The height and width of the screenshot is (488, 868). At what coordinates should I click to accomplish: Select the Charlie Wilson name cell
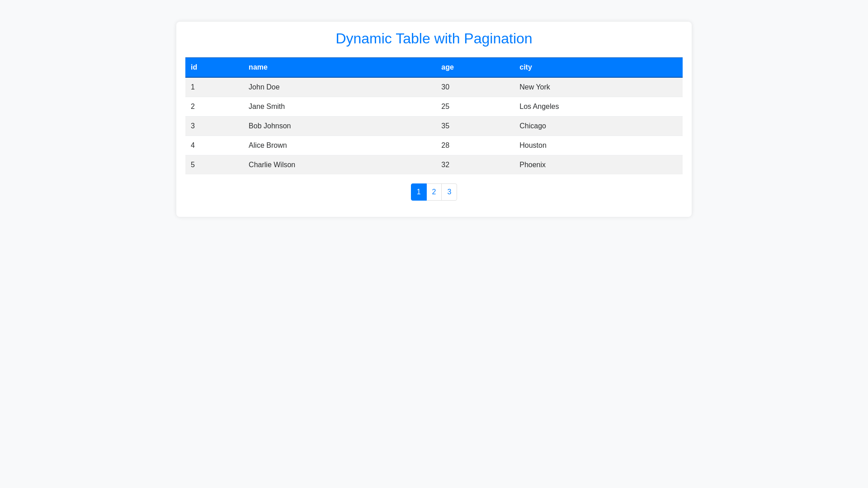pyautogui.click(x=340, y=165)
